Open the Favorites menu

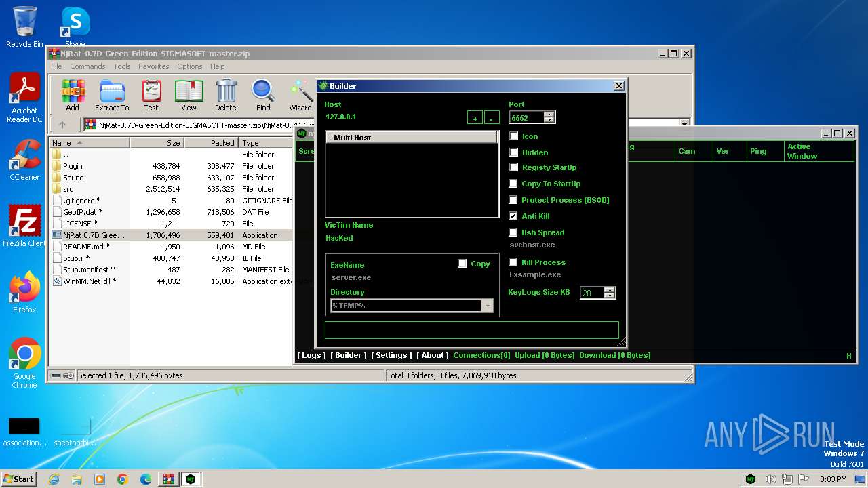154,66
